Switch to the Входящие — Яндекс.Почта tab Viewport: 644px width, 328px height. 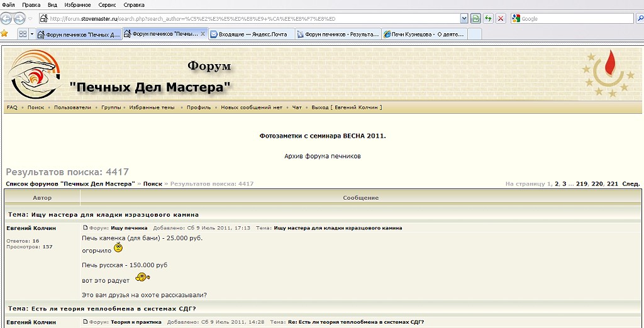tap(251, 34)
